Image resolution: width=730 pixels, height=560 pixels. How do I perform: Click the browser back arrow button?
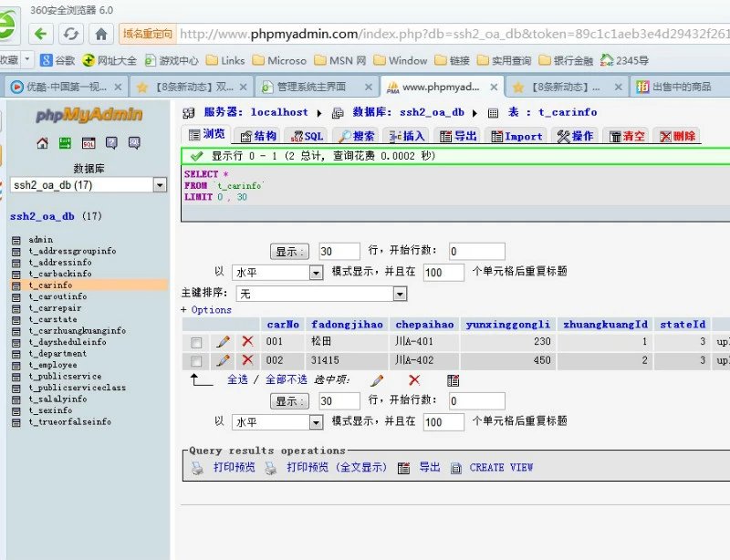pos(41,34)
